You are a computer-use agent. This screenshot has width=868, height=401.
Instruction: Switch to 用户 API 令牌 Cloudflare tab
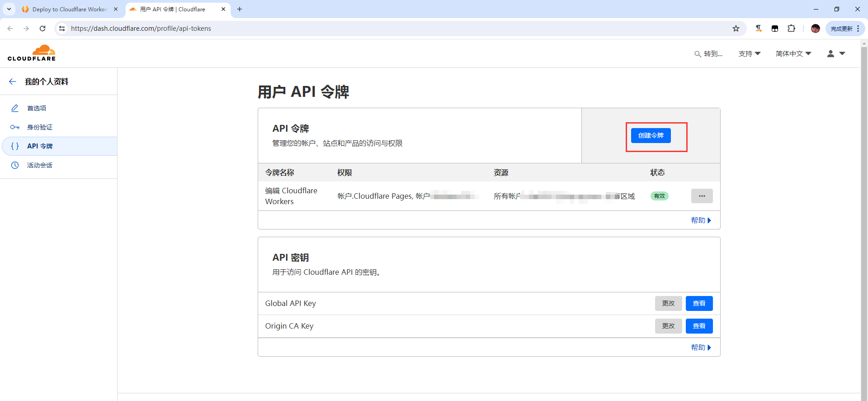click(x=178, y=9)
